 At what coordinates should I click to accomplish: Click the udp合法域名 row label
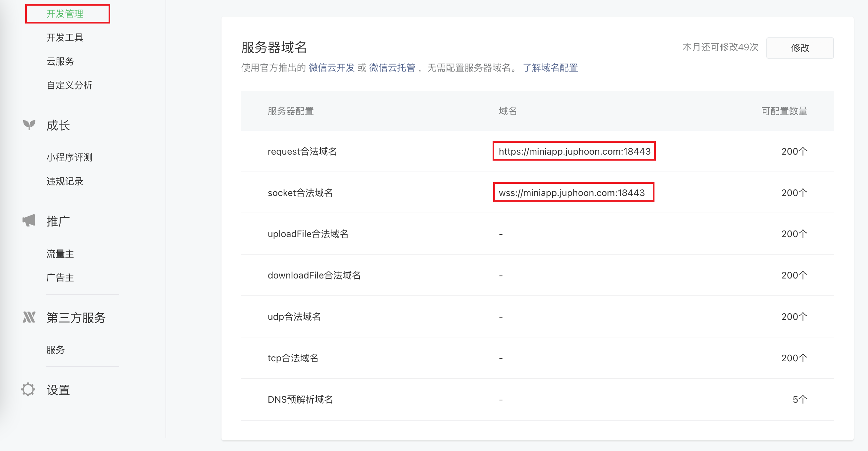point(294,317)
